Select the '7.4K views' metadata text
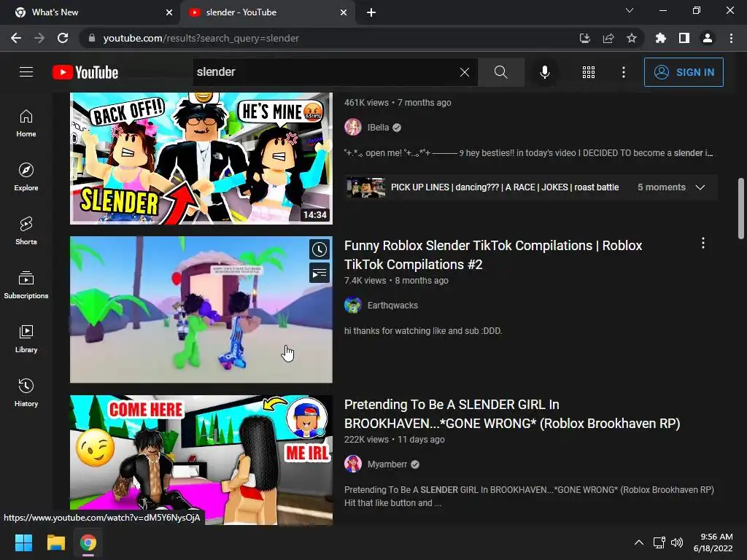This screenshot has height=560, width=747. click(365, 281)
